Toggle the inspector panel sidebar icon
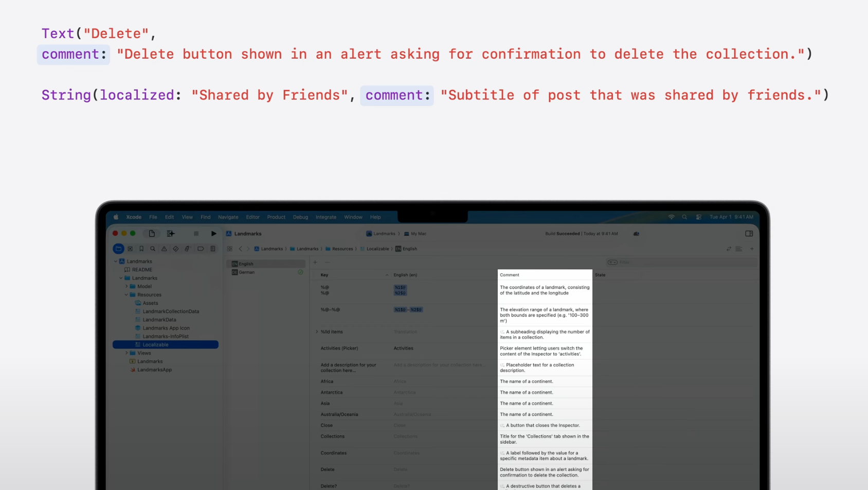 click(x=749, y=234)
